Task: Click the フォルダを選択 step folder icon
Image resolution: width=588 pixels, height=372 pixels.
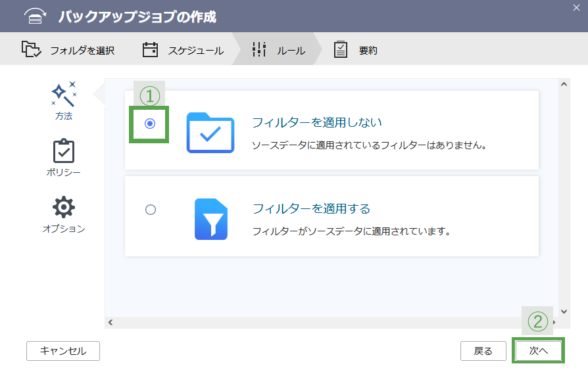Action: point(31,49)
